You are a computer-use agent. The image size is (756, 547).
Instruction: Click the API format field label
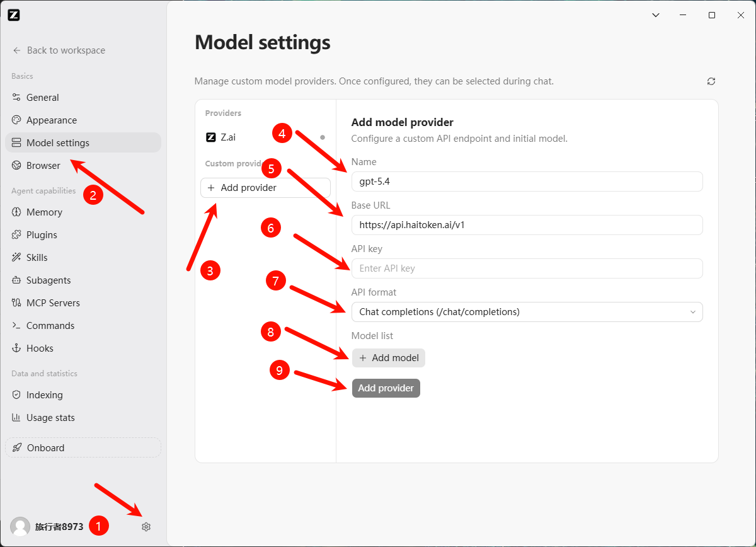(x=374, y=292)
